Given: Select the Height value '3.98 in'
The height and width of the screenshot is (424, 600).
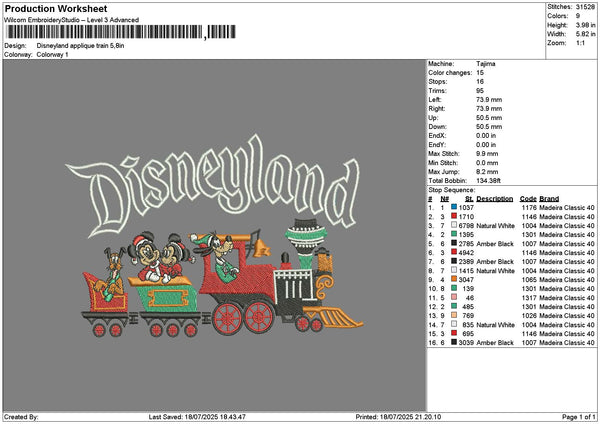Looking at the screenshot, I should click(x=585, y=25).
